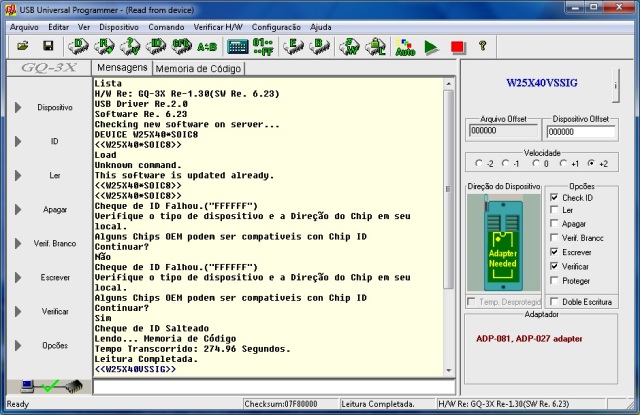Viewport: 640px width, 415px height.
Task: Expand the ID sidebar arrow
Action: click(18, 142)
